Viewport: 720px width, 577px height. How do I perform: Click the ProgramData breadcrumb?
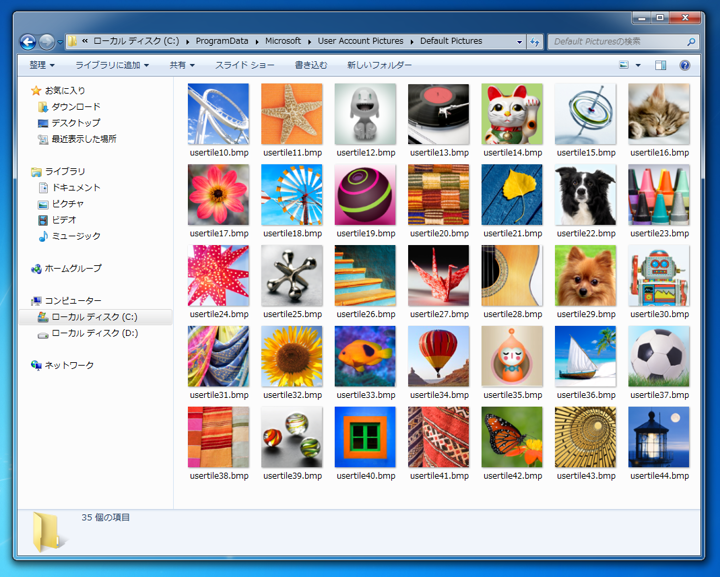222,41
